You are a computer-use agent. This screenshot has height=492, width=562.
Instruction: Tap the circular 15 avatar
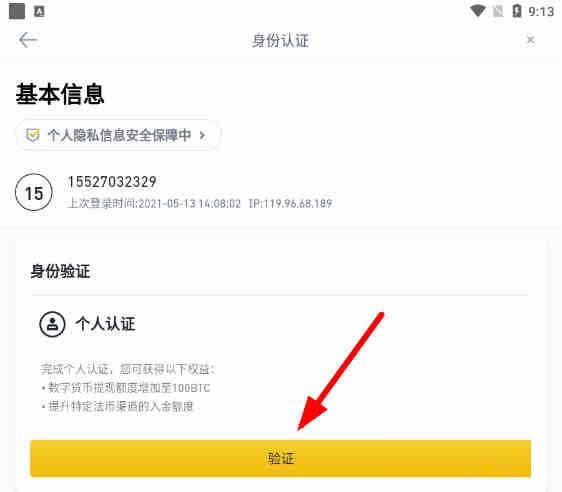click(34, 192)
